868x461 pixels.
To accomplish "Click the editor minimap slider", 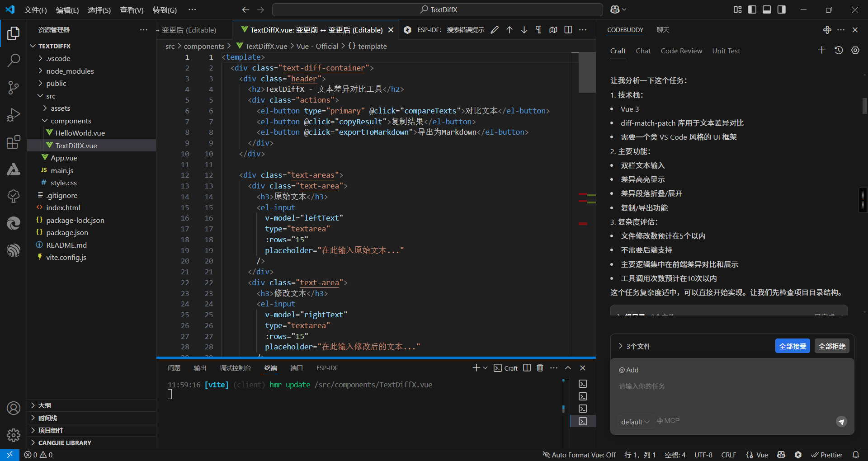I will tap(587, 72).
